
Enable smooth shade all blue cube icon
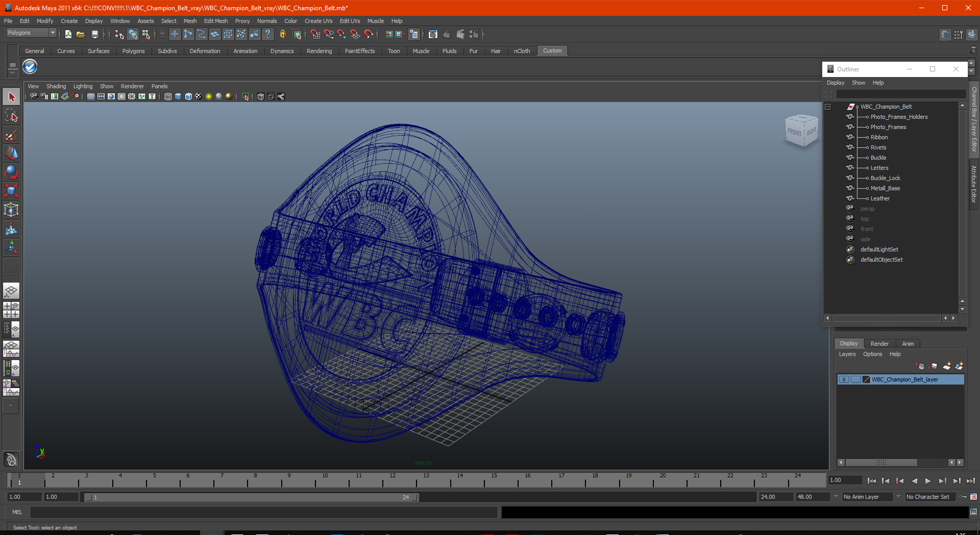pos(178,96)
